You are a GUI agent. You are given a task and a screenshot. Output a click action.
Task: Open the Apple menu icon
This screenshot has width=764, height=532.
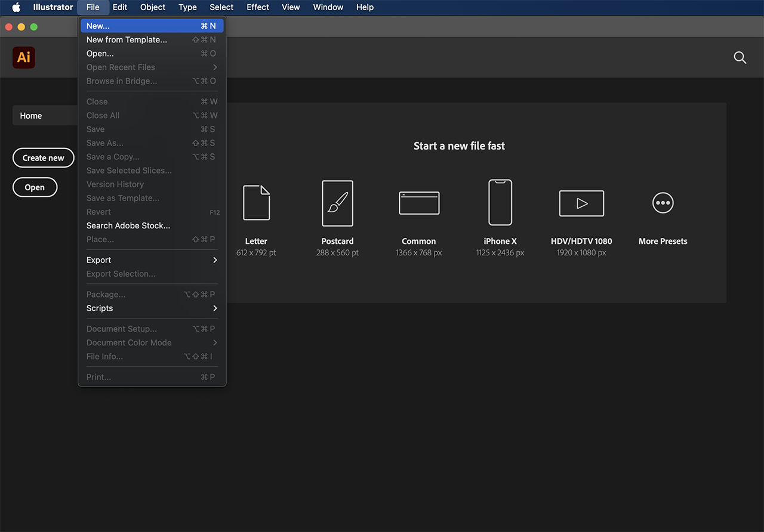16,7
